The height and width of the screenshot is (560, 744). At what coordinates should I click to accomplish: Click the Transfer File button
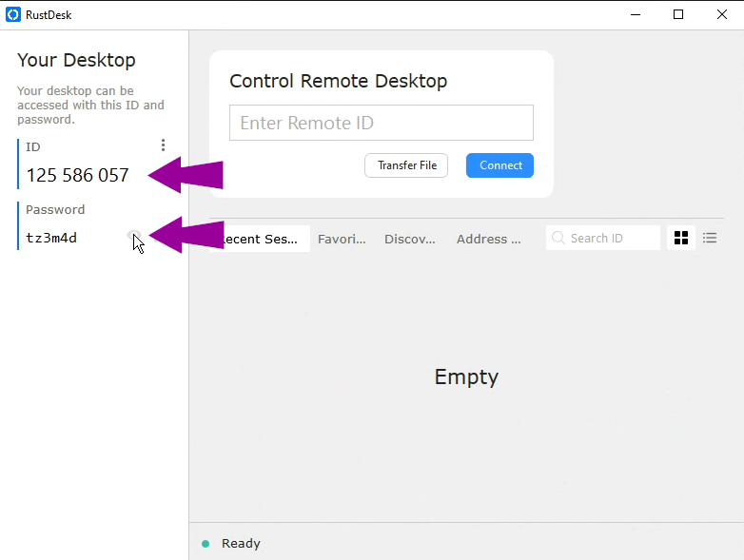coord(406,165)
